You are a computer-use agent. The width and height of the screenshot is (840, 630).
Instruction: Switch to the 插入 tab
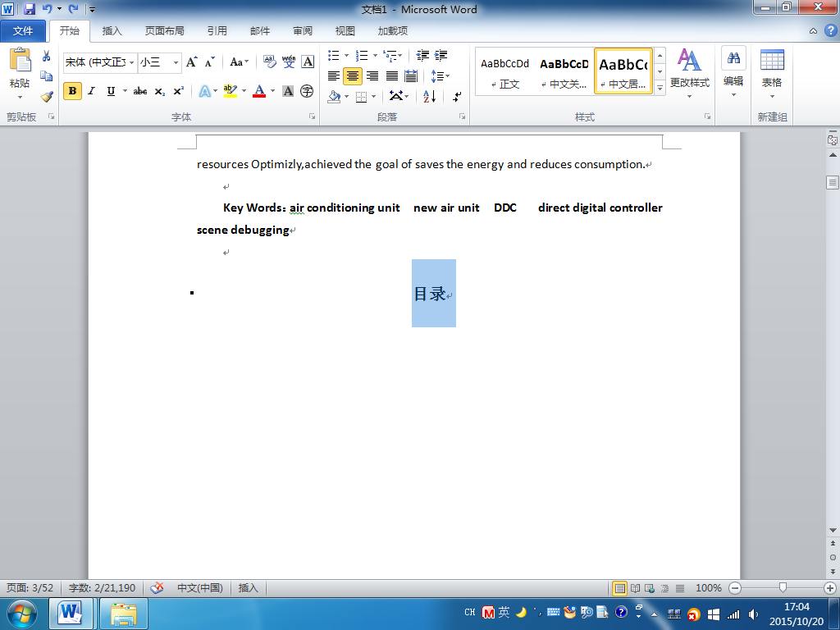(112, 31)
